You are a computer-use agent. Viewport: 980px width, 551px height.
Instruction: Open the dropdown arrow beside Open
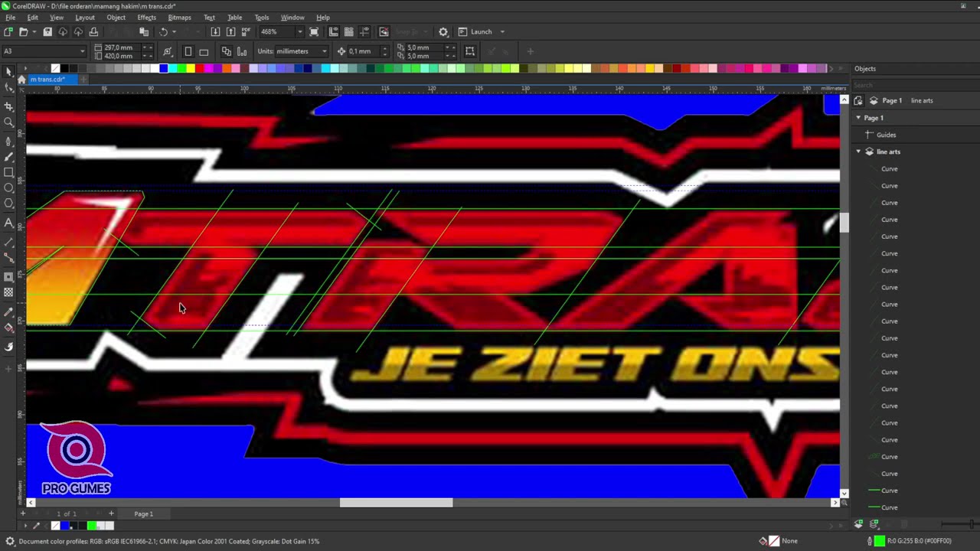[x=34, y=31]
